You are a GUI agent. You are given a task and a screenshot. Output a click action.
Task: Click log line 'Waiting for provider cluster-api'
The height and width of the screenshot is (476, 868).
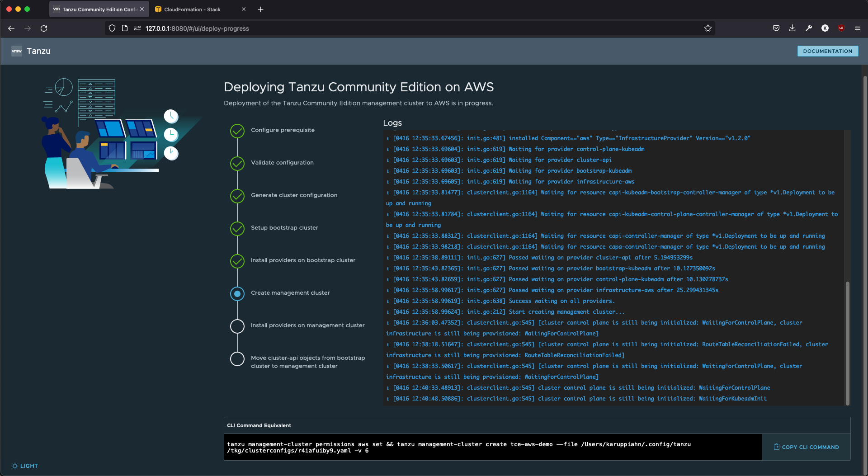click(499, 160)
